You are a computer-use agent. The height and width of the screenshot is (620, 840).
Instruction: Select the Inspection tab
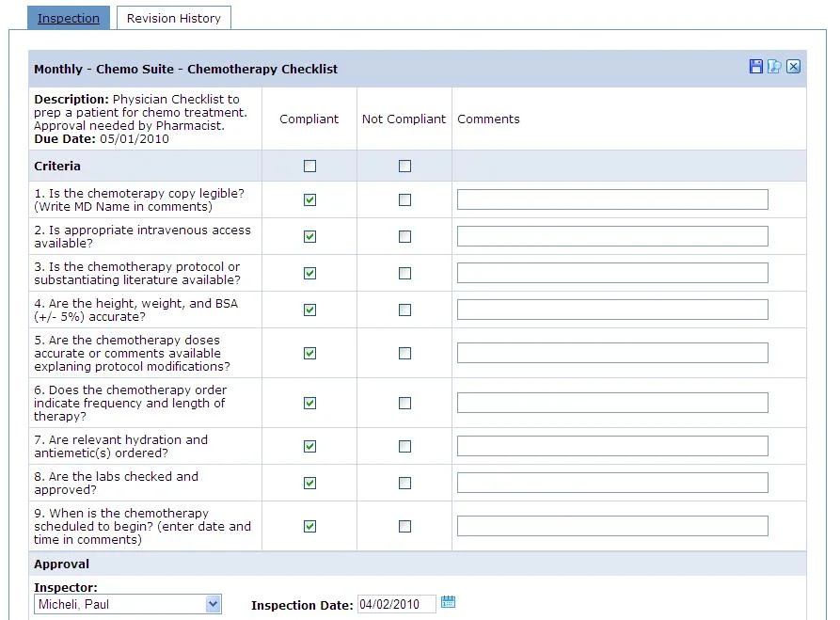point(68,17)
